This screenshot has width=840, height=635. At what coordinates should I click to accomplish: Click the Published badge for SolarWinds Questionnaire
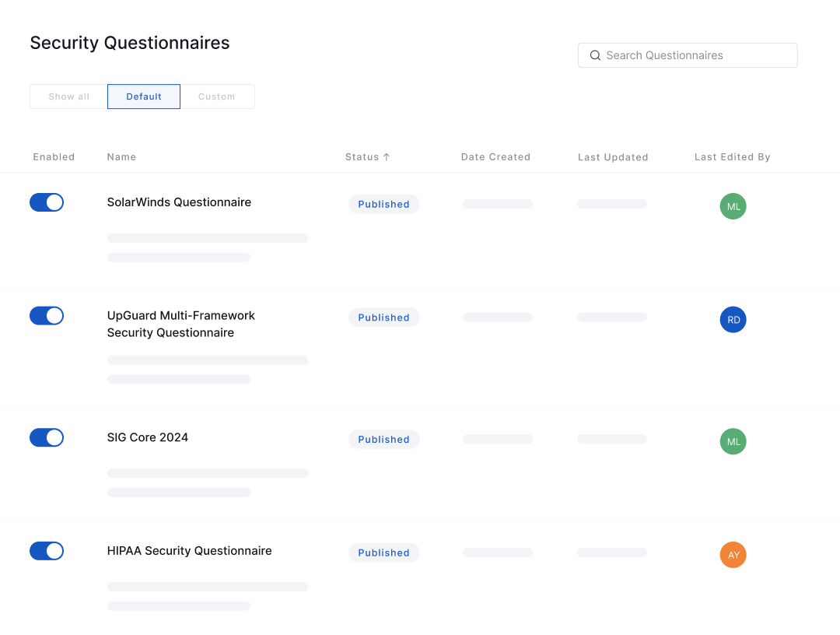[384, 204]
